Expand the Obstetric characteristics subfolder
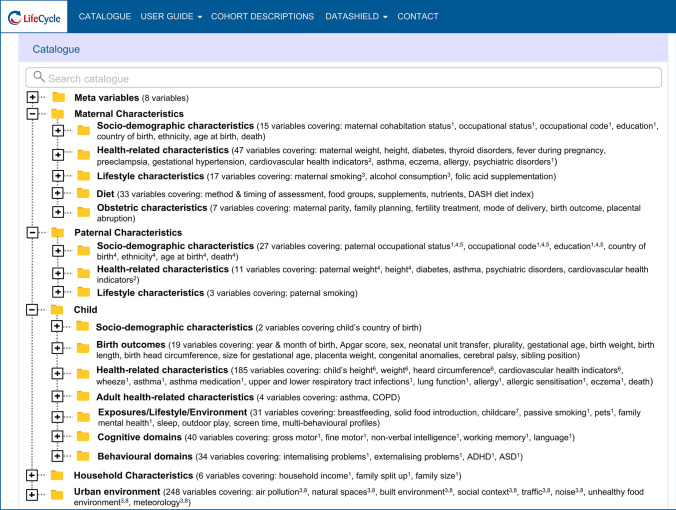 (x=57, y=211)
